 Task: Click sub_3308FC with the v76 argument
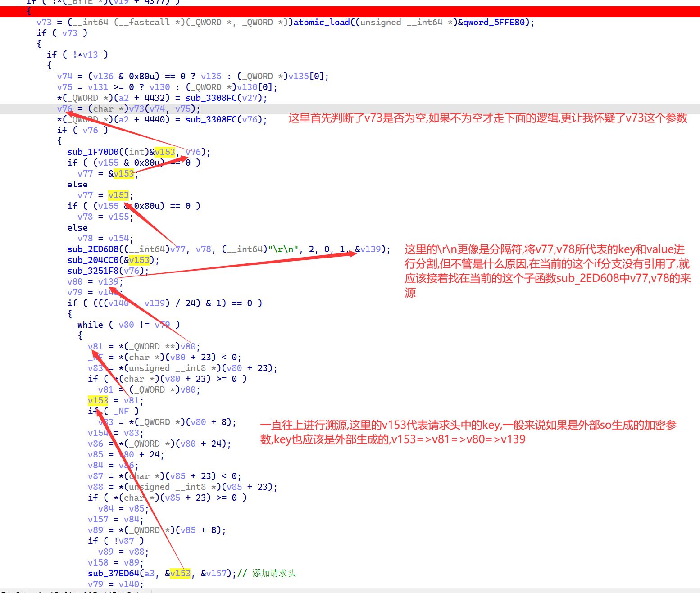coord(211,119)
